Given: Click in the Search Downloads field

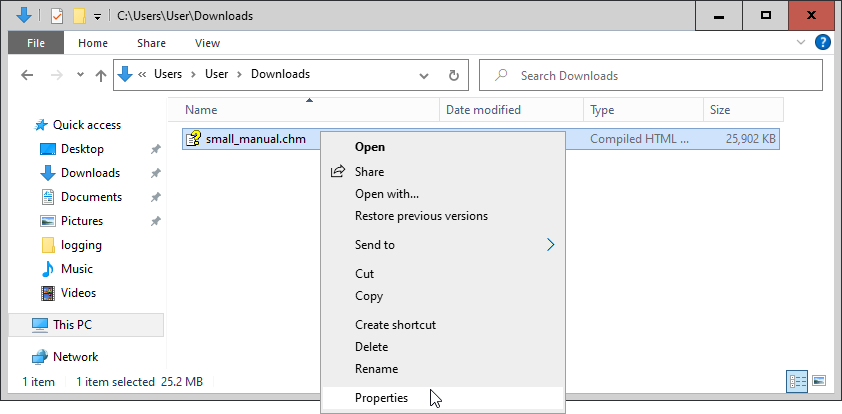Looking at the screenshot, I should (650, 76).
